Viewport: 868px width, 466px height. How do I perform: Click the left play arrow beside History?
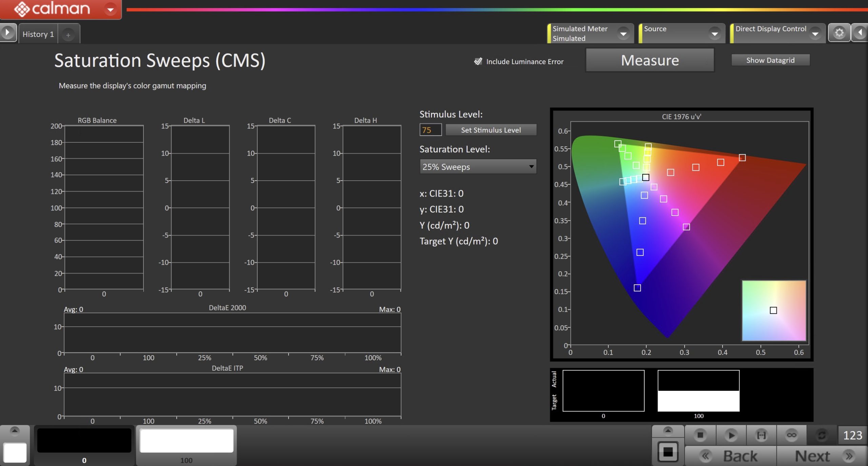pos(7,33)
